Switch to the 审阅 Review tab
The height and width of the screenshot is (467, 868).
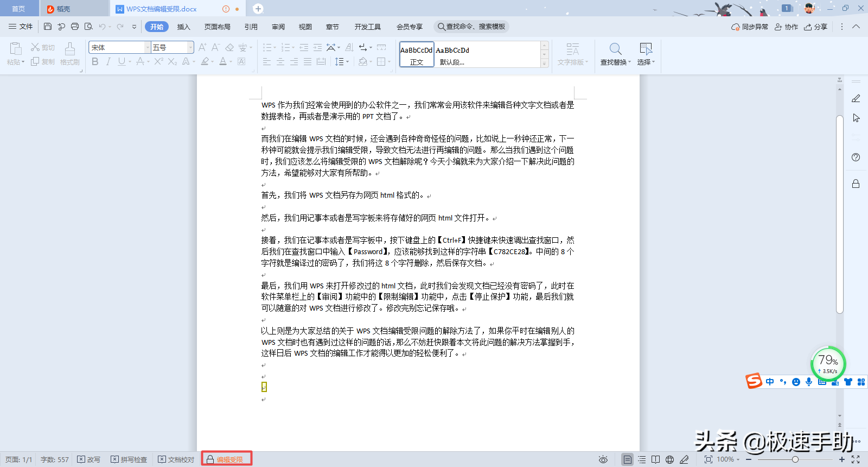278,27
